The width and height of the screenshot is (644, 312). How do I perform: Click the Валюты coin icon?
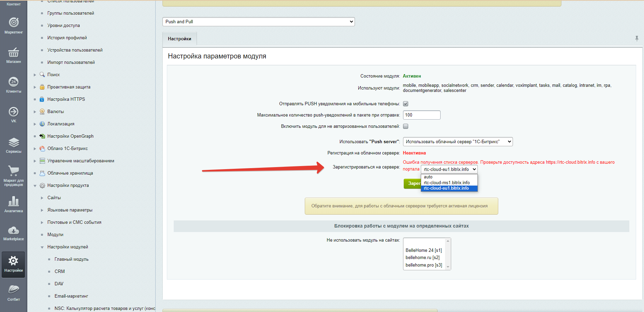[42, 111]
